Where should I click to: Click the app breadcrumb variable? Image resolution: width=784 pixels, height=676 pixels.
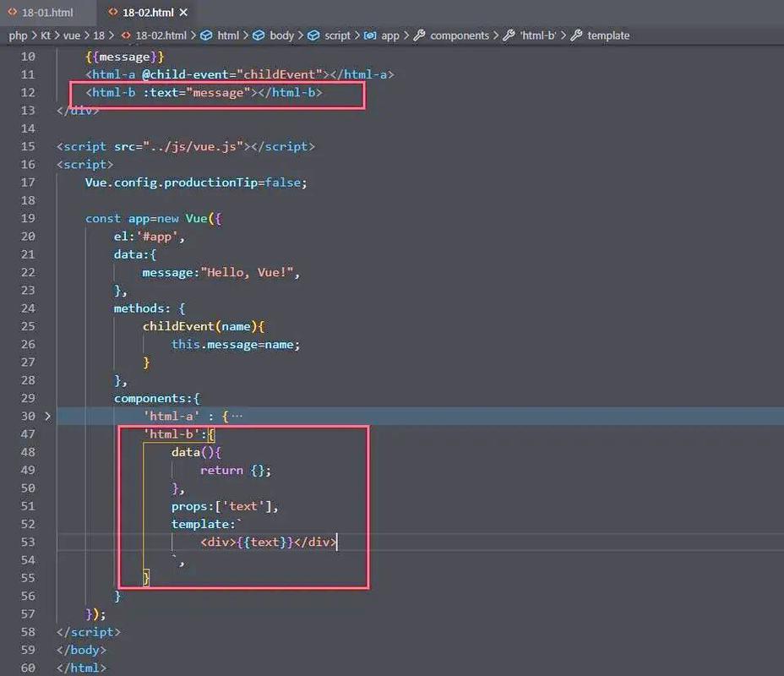pos(390,35)
